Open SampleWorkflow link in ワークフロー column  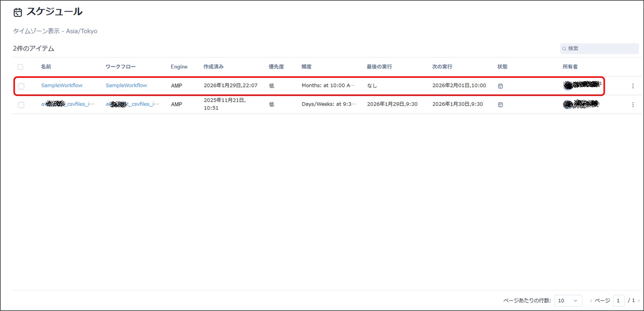point(126,86)
